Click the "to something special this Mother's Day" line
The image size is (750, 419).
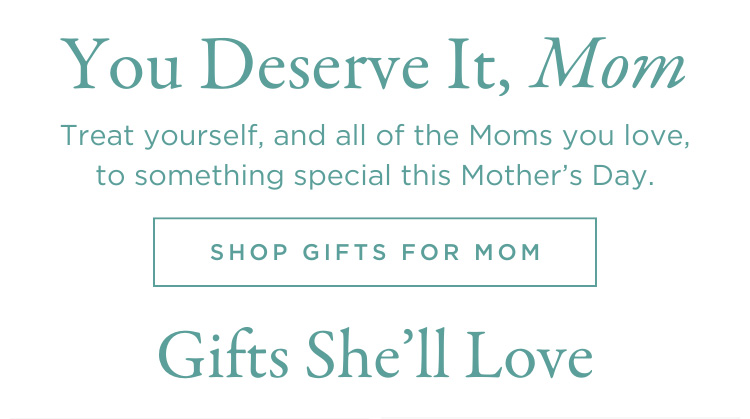[x=375, y=176]
